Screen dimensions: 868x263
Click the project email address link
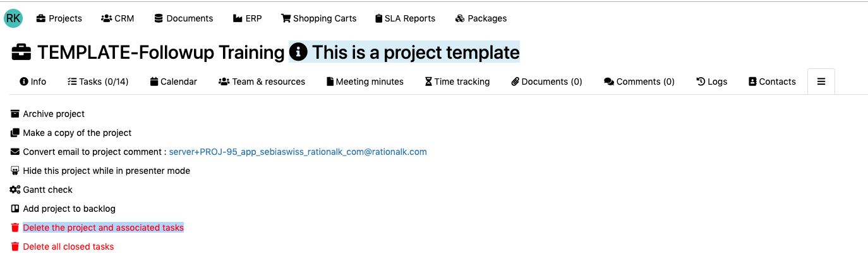(x=298, y=152)
